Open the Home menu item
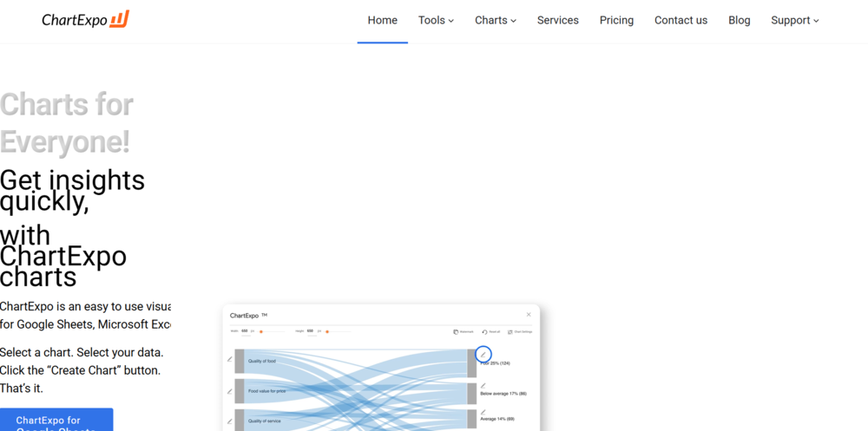The height and width of the screenshot is (431, 868). point(383,21)
